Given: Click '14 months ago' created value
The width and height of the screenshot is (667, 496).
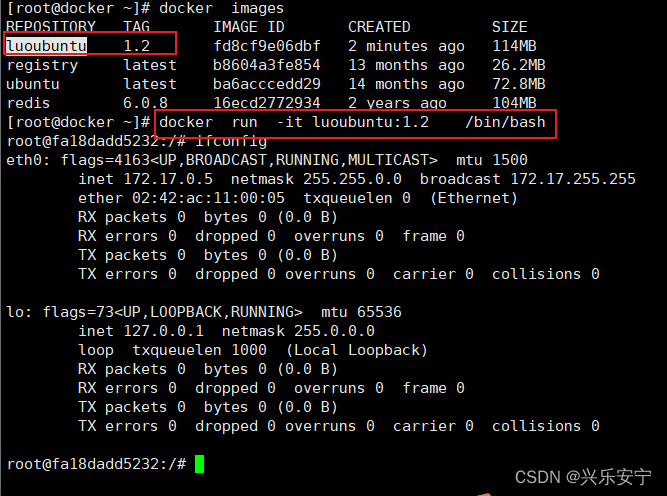Looking at the screenshot, I should tap(406, 84).
